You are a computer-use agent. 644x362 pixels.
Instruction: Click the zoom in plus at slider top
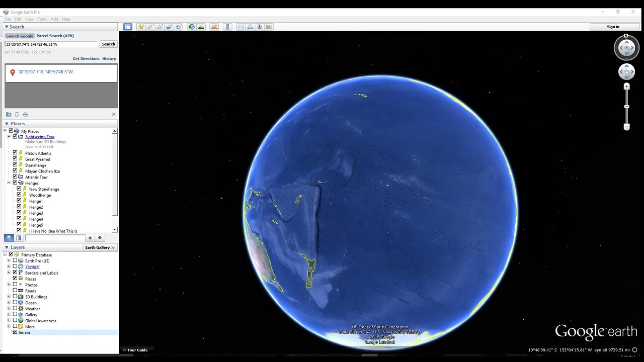tap(626, 86)
